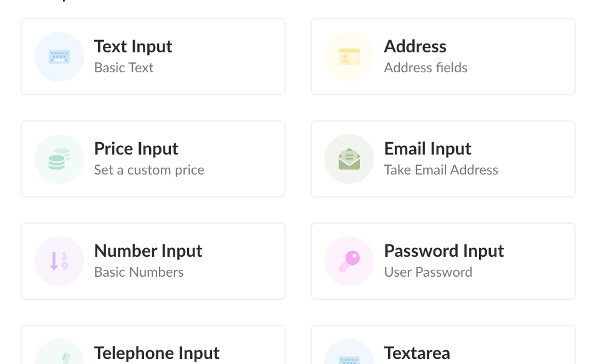This screenshot has width=595, height=364.
Task: Pick the Textarea field title
Action: pyautogui.click(x=417, y=353)
